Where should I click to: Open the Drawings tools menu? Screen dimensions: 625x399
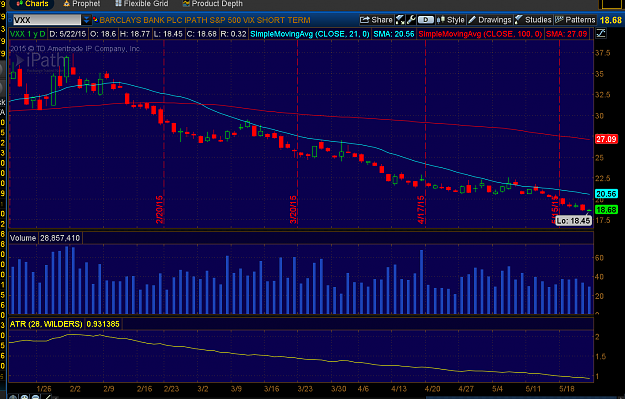[x=489, y=20]
